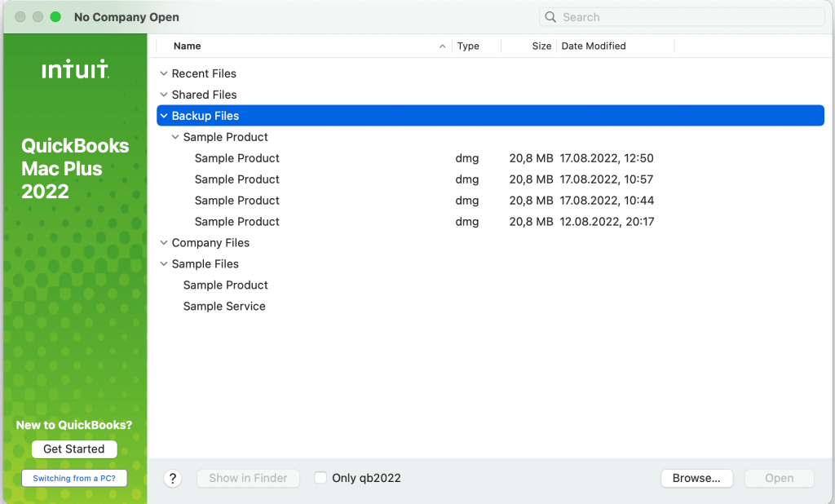
Task: Click the Get Started button
Action: point(74,449)
